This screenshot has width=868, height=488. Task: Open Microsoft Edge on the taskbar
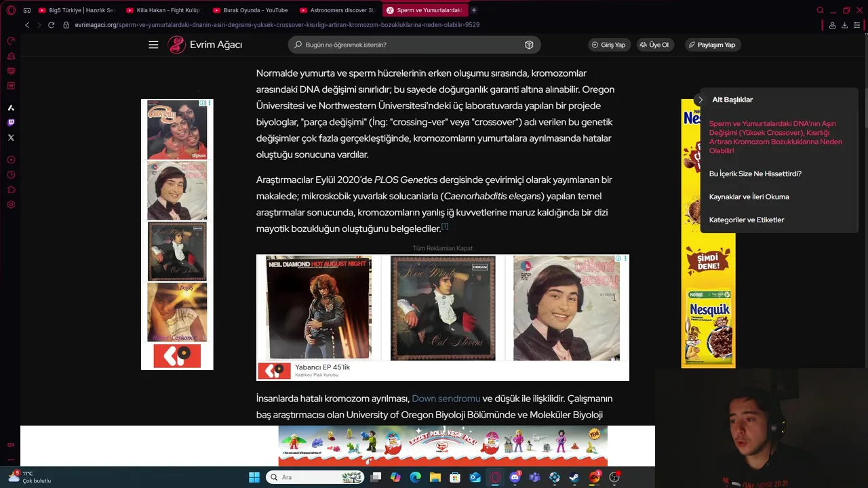click(x=416, y=477)
